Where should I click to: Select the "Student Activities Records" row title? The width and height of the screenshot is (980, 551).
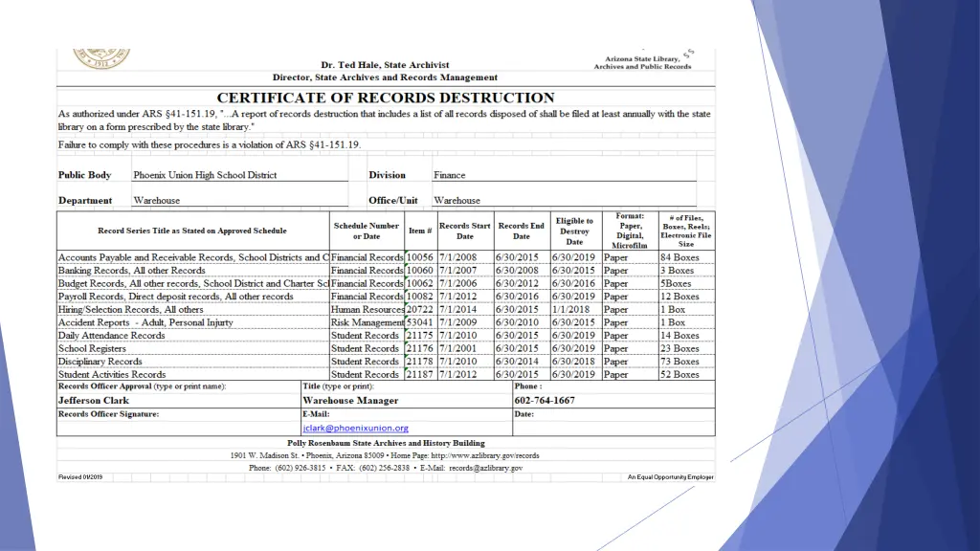(112, 375)
